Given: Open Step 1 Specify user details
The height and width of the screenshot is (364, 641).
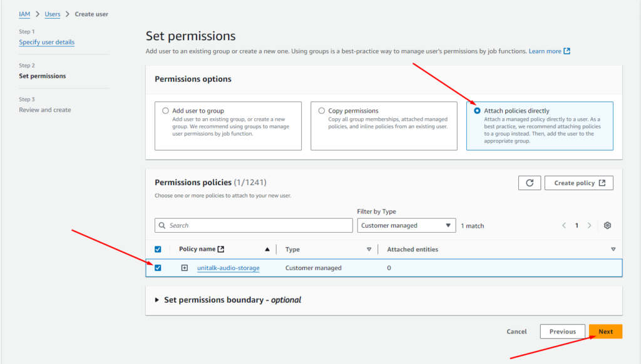Looking at the screenshot, I should point(46,42).
